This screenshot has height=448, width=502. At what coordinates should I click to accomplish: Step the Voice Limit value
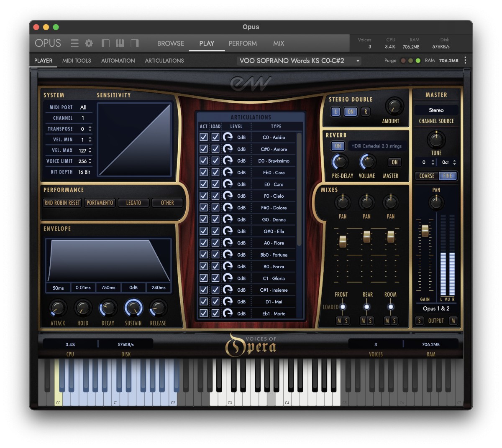(90, 161)
